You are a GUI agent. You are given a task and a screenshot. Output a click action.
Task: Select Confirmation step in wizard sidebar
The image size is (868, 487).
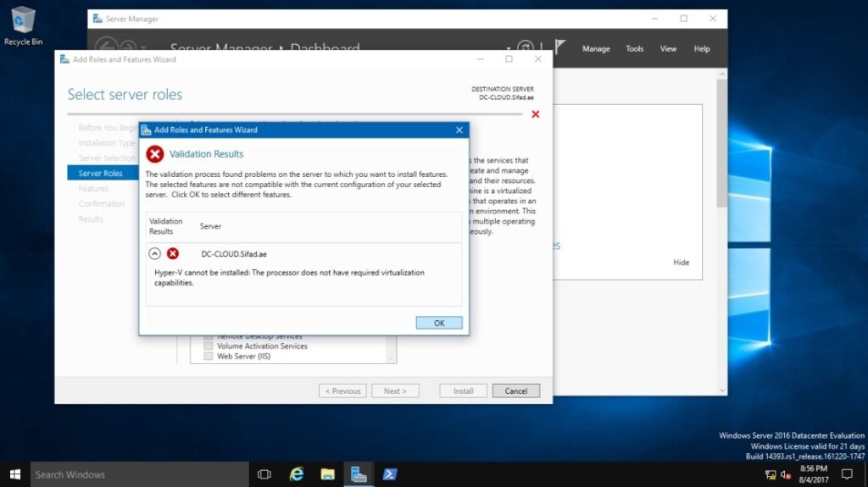pos(102,203)
